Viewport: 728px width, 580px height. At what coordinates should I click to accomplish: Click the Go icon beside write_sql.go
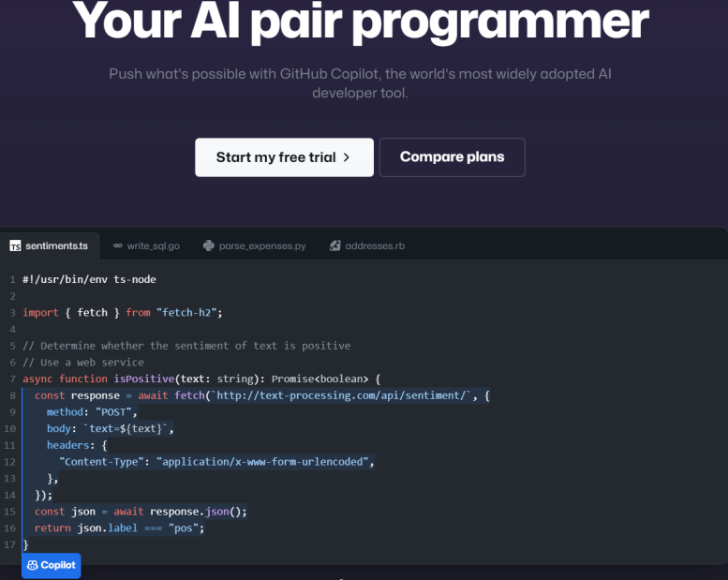[117, 245]
